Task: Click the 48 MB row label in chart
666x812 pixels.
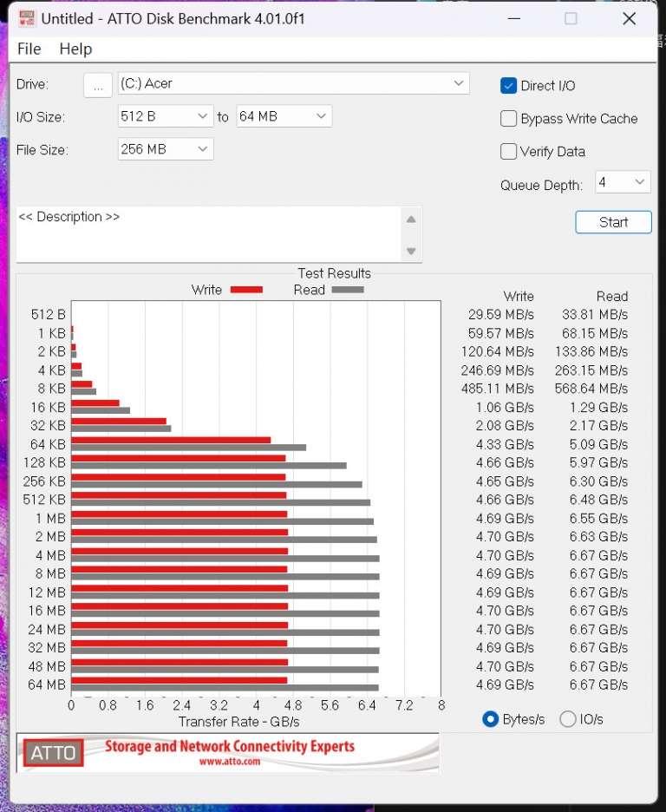Action: [x=47, y=666]
